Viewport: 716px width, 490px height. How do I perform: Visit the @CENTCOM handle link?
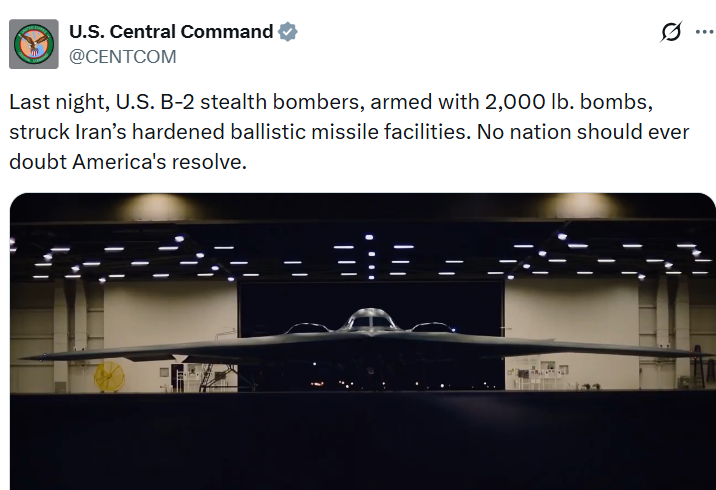click(x=122, y=57)
